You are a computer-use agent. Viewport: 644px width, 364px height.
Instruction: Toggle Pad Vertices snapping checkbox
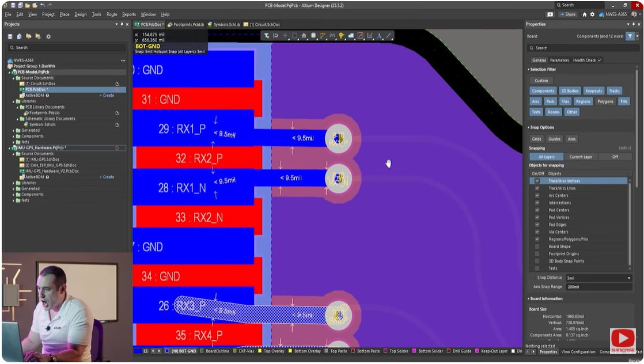pyautogui.click(x=537, y=217)
